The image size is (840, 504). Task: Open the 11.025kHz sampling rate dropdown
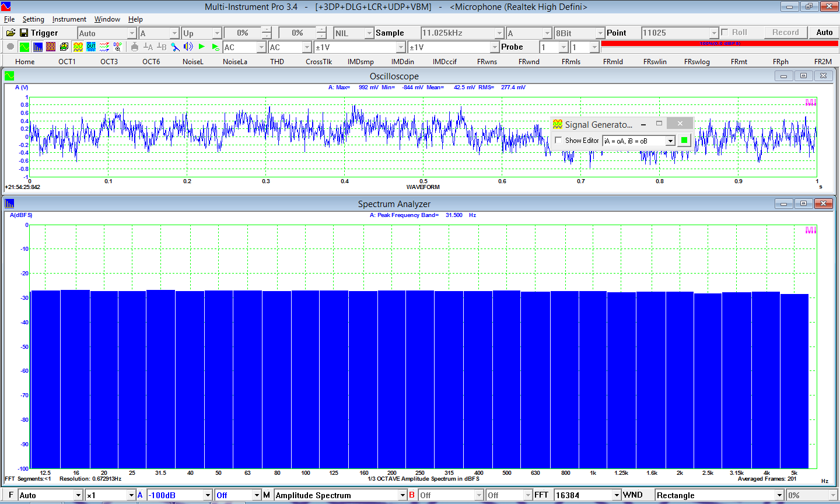(499, 33)
